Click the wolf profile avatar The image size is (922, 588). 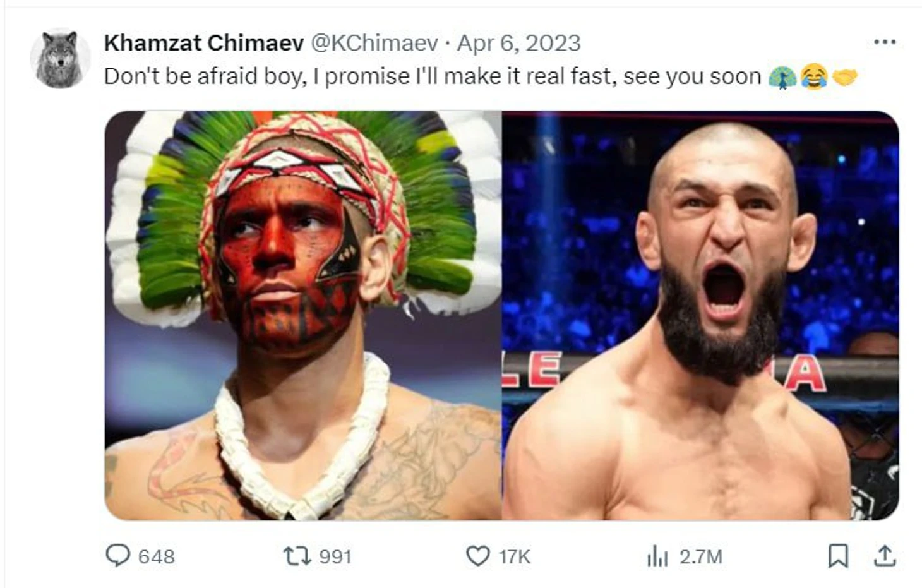60,59
